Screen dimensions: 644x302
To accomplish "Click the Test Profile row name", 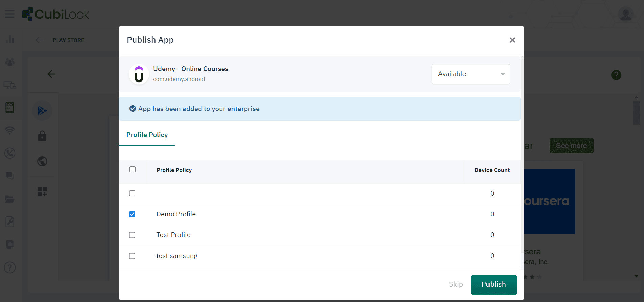I will click(173, 235).
